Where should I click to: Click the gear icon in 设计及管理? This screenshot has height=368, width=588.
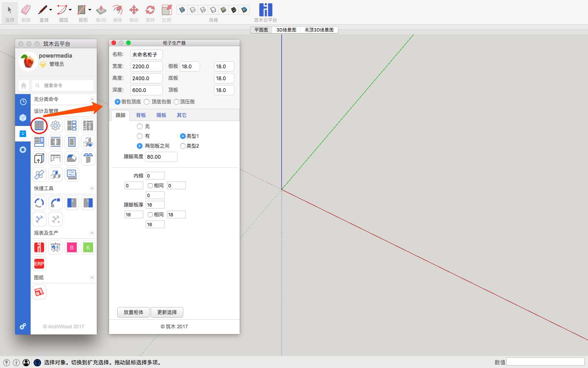tap(56, 126)
